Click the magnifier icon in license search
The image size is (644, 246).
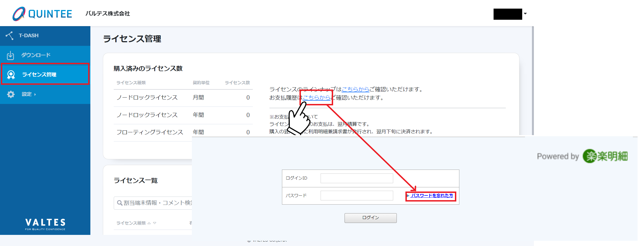(x=120, y=203)
